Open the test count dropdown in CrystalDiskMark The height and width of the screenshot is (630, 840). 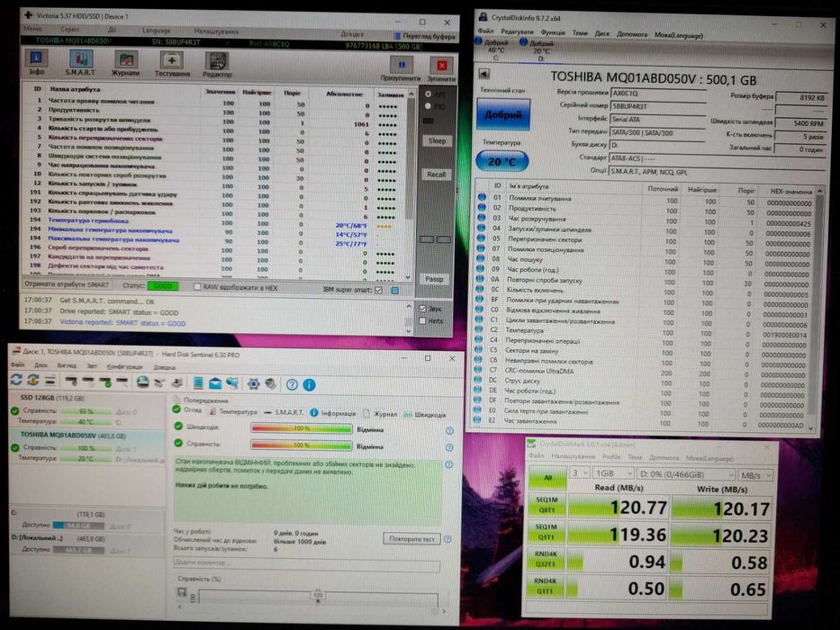pos(580,473)
